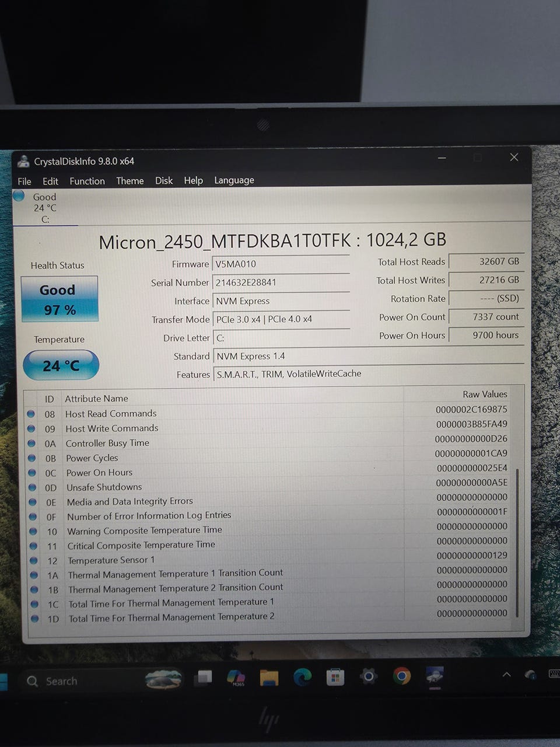Launch Microsoft Edge from the taskbar
Viewport: 560px width, 747px height.
point(302,677)
